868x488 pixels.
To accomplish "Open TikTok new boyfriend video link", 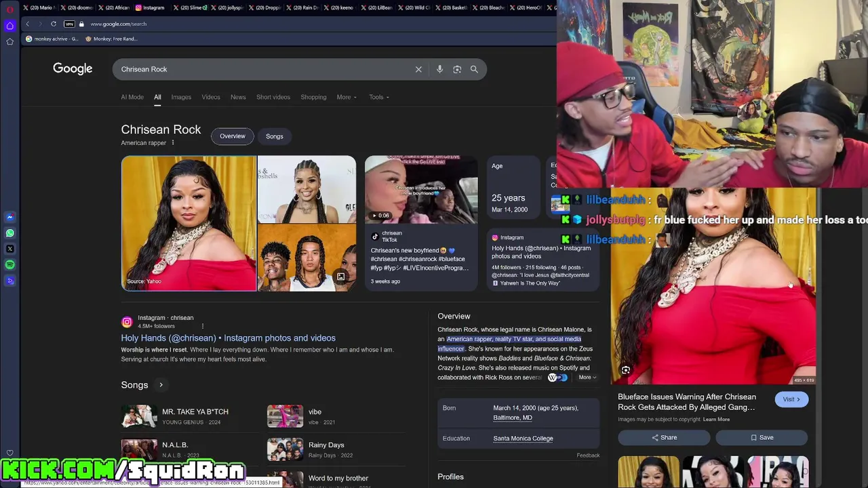I will coord(419,259).
